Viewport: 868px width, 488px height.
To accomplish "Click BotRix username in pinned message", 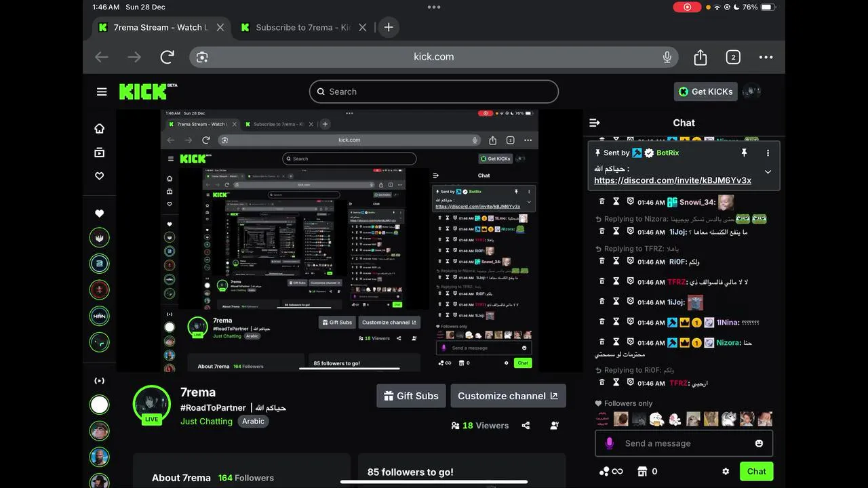I will point(667,153).
